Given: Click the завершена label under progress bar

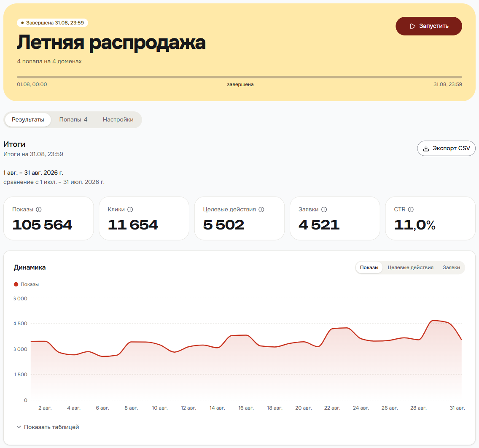Looking at the screenshot, I should [x=240, y=85].
